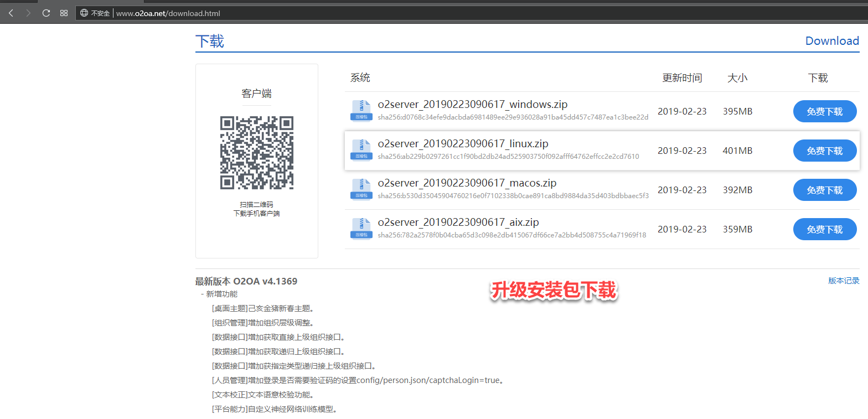This screenshot has height=419, width=868.
Task: Click the 客户端 card title
Action: pos(257,94)
